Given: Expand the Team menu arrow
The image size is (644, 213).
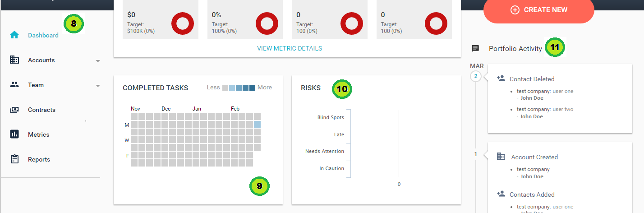Looking at the screenshot, I should pos(98,85).
